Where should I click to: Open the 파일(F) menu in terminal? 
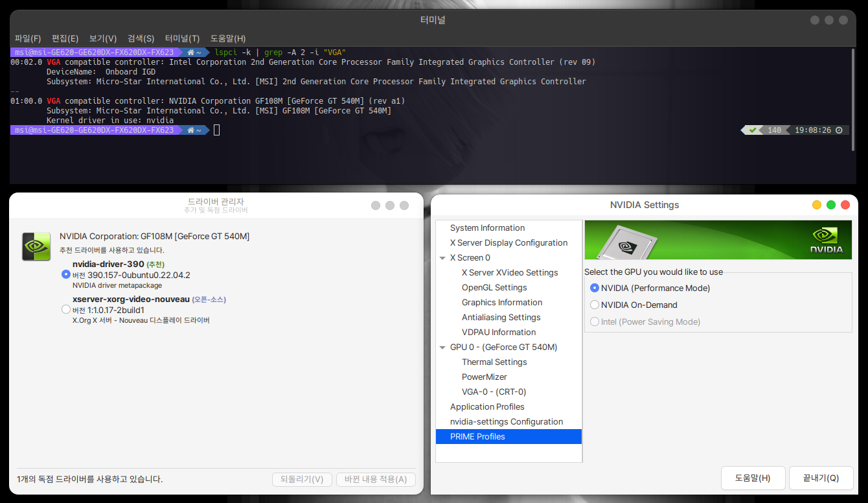click(x=28, y=38)
